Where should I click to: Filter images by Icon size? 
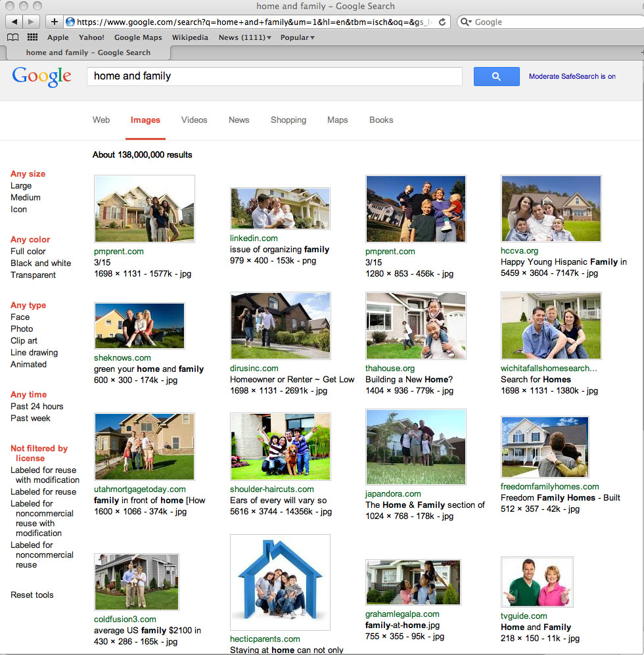coord(18,210)
